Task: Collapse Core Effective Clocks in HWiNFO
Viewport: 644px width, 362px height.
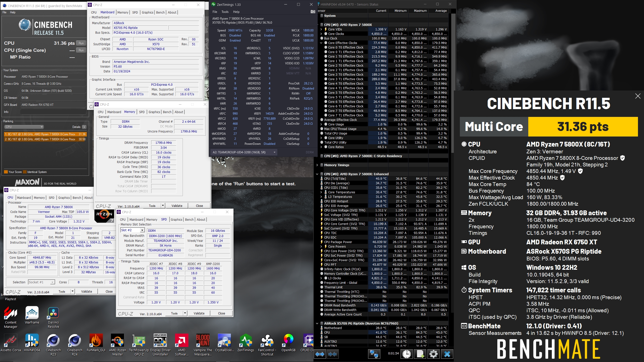Action: click(321, 43)
